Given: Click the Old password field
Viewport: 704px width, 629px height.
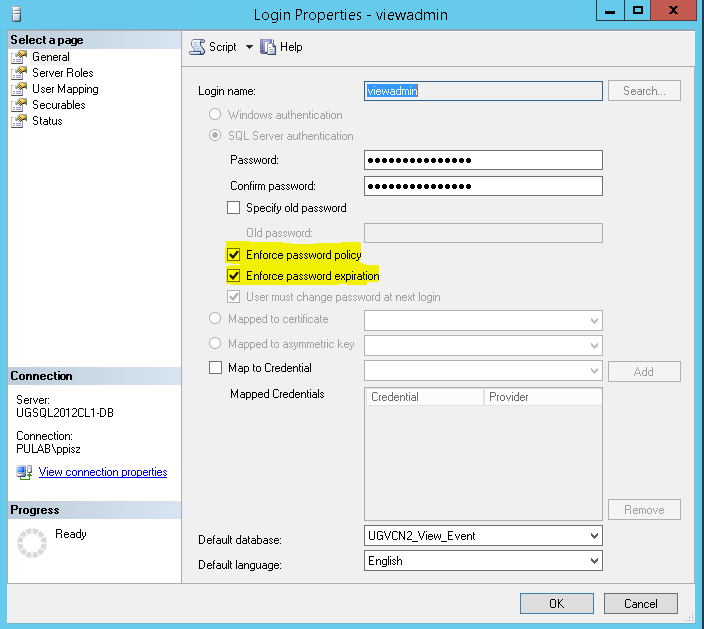Looking at the screenshot, I should point(483,233).
